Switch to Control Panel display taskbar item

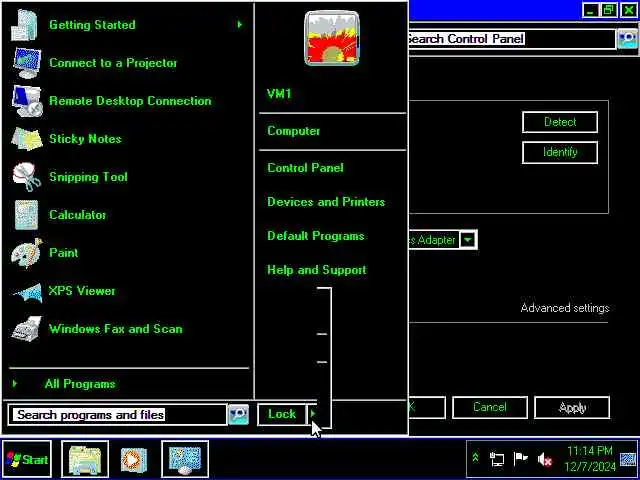click(185, 459)
